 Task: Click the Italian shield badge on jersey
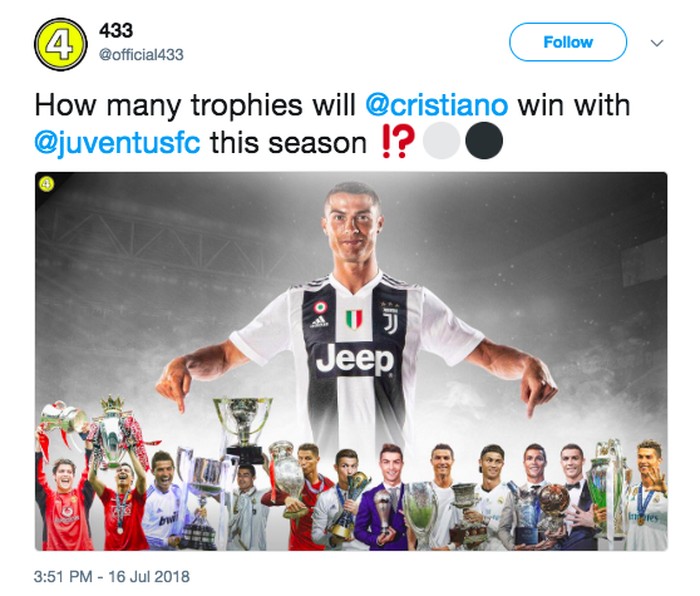coord(354,319)
